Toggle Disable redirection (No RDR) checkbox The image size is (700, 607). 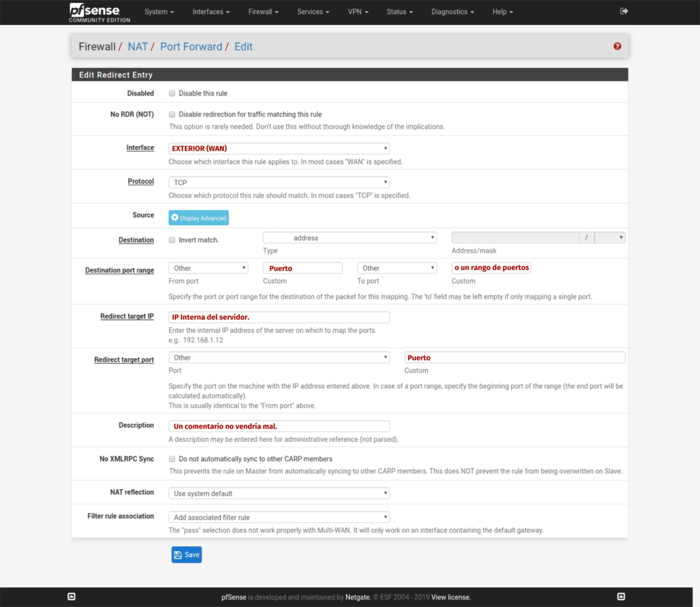172,114
